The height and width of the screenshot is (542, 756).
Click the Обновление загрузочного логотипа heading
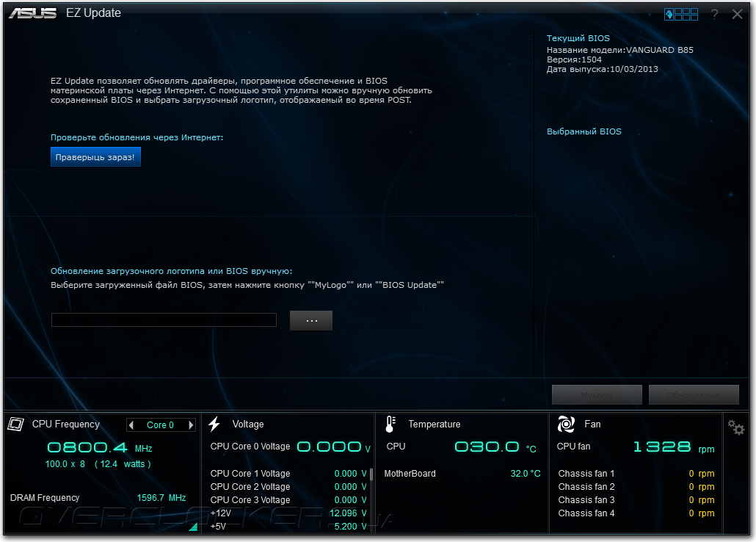click(x=172, y=271)
